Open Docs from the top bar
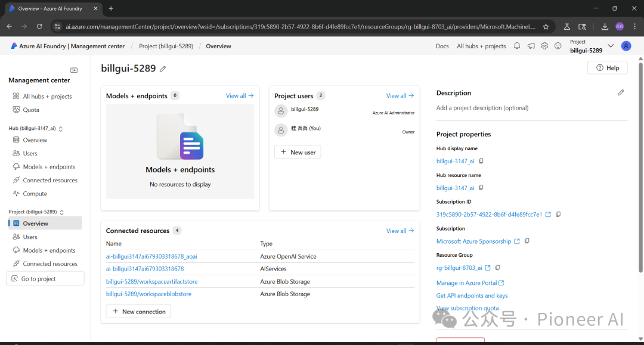The height and width of the screenshot is (345, 644). coord(442,46)
